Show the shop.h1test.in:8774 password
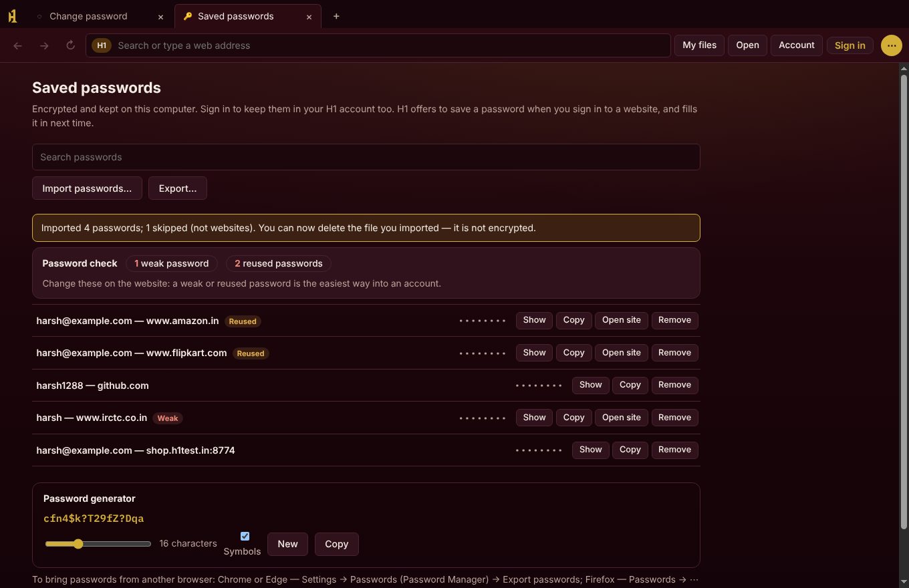Image resolution: width=909 pixels, height=588 pixels. [590, 450]
